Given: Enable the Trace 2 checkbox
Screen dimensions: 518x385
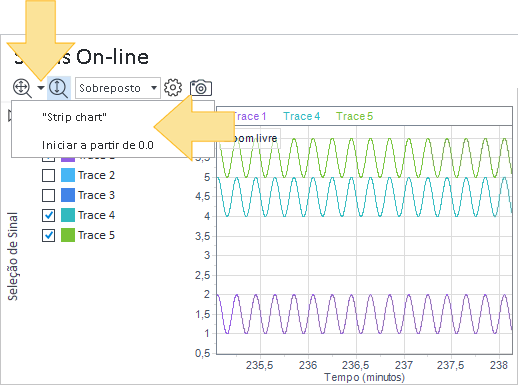Looking at the screenshot, I should 49,175.
